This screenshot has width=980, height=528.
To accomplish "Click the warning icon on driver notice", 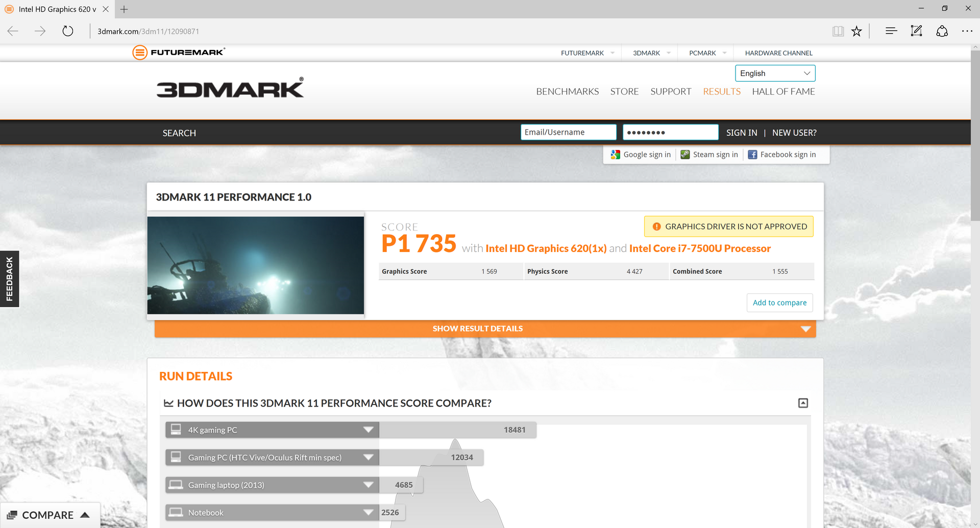I will coord(657,227).
